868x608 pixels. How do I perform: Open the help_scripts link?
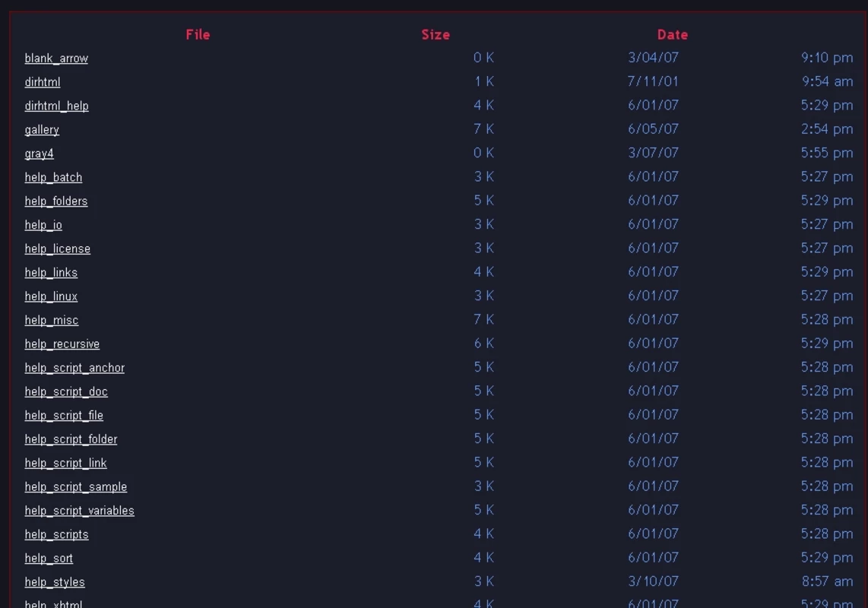point(56,534)
